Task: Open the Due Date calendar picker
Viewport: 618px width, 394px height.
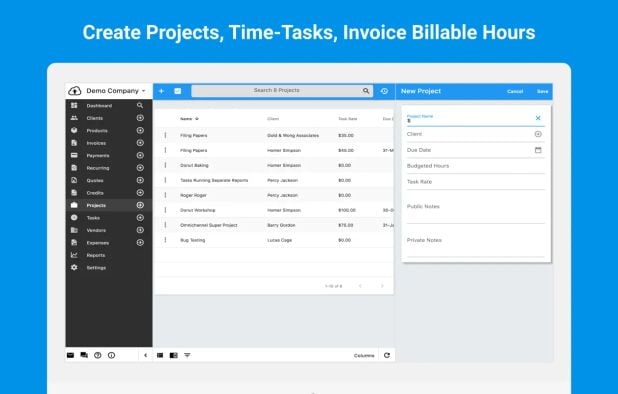Action: (x=538, y=150)
